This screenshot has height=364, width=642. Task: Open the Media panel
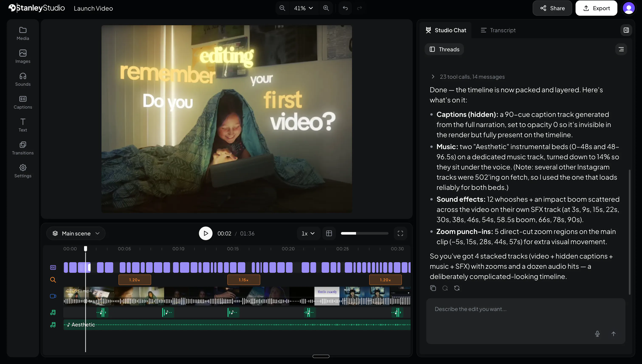tap(23, 34)
